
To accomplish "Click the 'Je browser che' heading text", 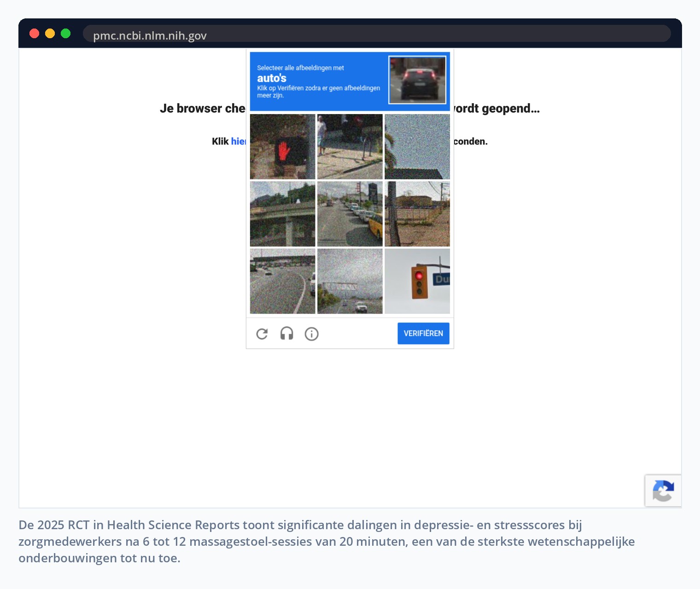I will 203,109.
